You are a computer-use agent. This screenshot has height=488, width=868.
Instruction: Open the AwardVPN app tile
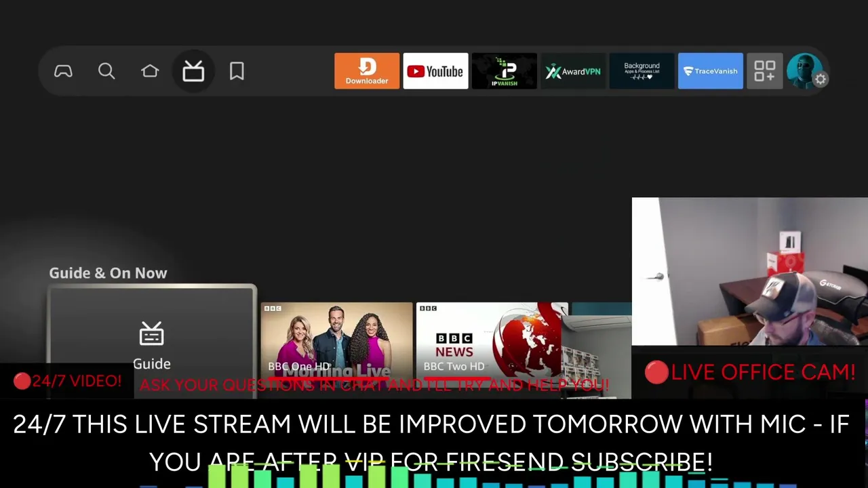pyautogui.click(x=573, y=71)
